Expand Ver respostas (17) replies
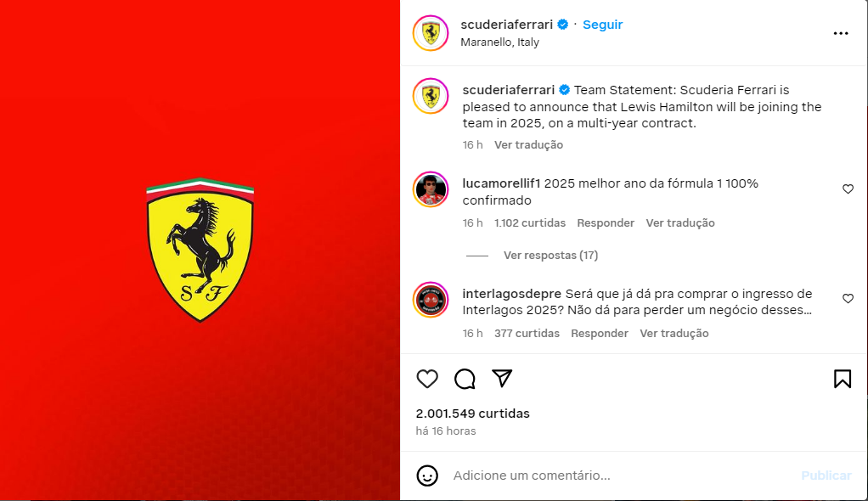Image resolution: width=868 pixels, height=501 pixels. click(x=551, y=256)
